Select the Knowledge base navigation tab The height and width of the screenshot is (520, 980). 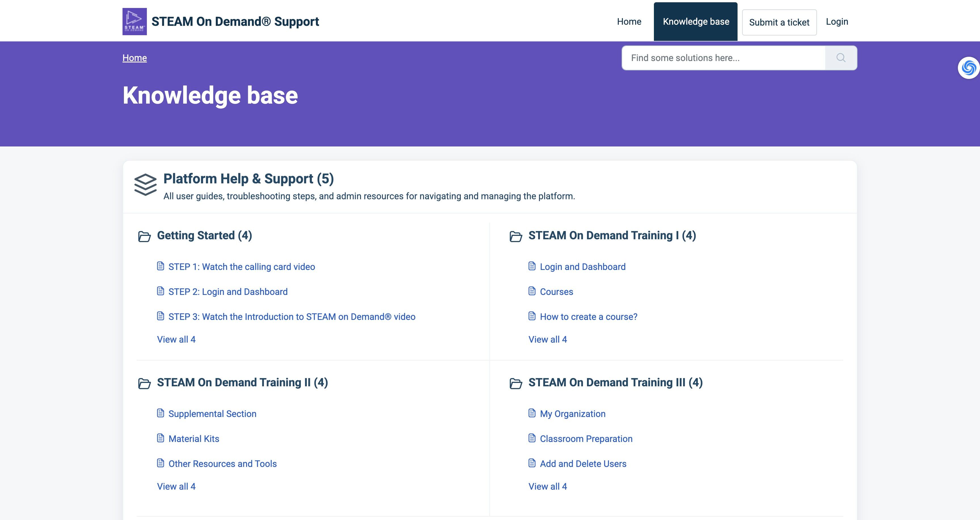695,22
